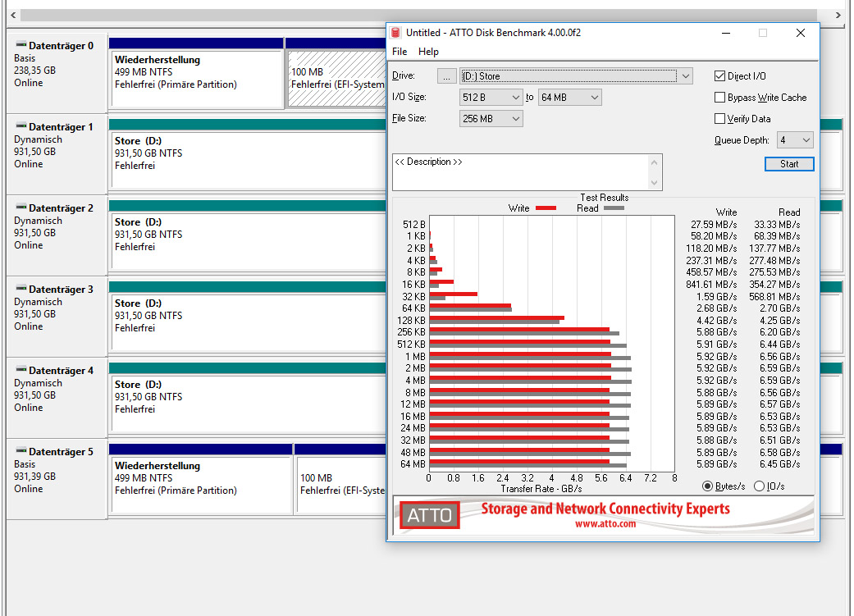854x616 pixels.
Task: Click the Write red legend swatch
Action: pyautogui.click(x=546, y=208)
